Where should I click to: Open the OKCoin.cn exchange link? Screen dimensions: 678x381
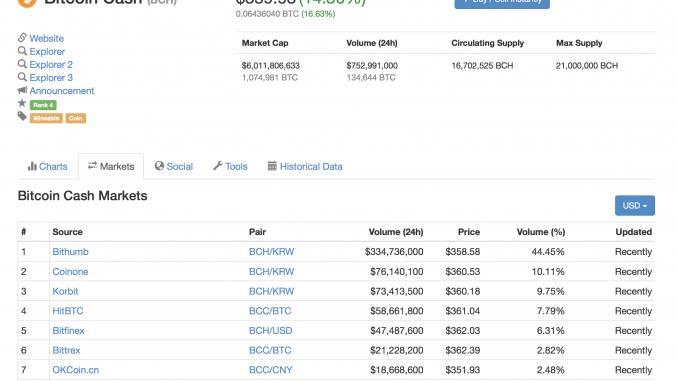coord(76,370)
